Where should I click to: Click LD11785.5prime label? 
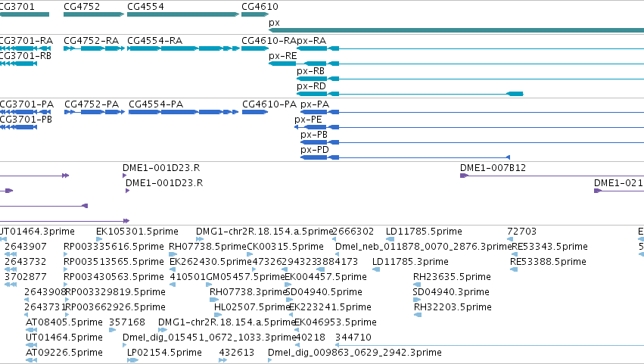(x=424, y=232)
